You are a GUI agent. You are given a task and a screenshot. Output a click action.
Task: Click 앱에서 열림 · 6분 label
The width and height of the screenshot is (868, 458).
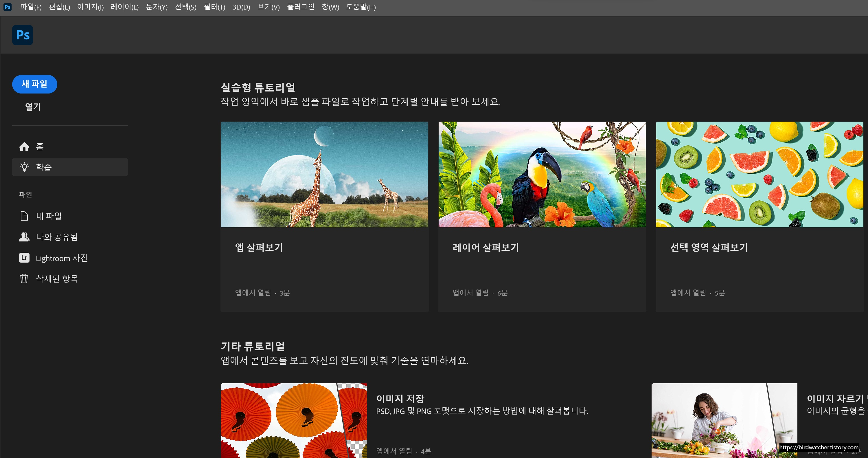click(x=480, y=293)
